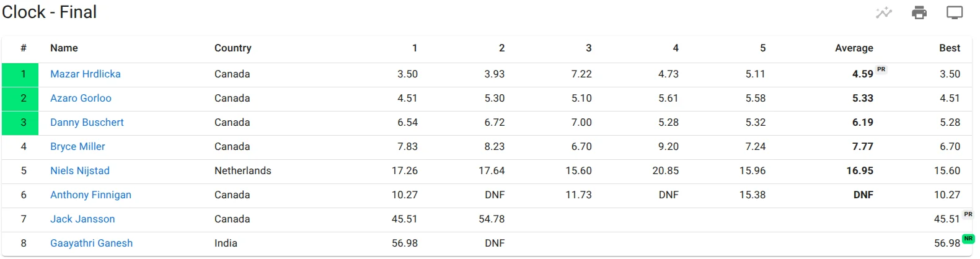Open the results statistics chart icon
The height and width of the screenshot is (259, 980).
click(x=883, y=12)
